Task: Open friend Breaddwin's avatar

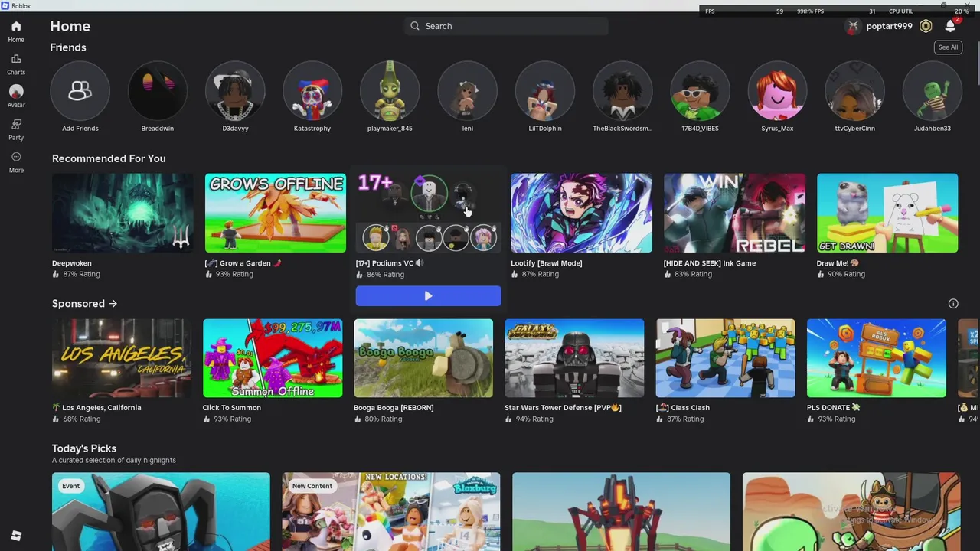Action: (x=157, y=91)
